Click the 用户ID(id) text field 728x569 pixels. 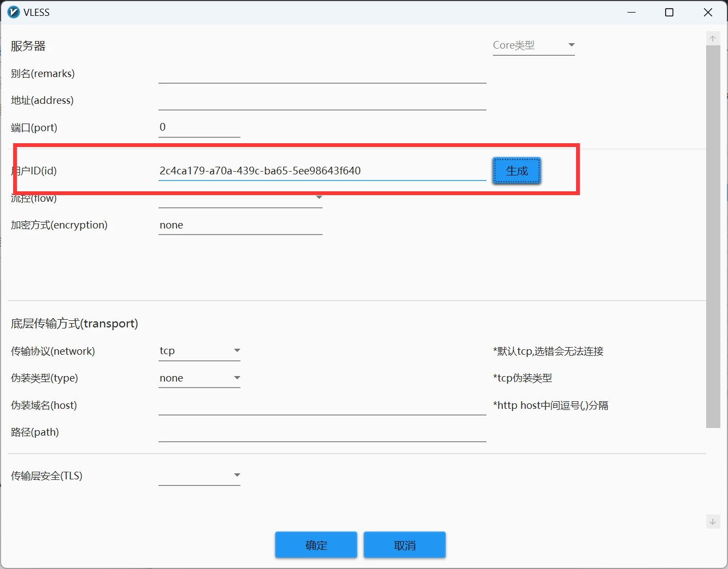(x=322, y=171)
